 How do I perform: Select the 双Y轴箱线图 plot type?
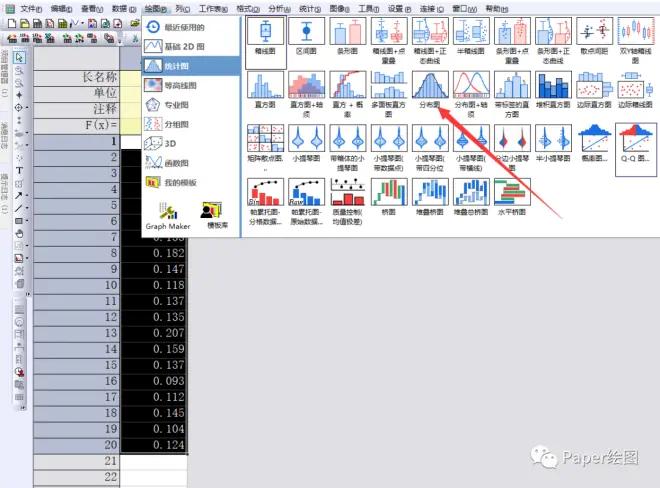[636, 41]
